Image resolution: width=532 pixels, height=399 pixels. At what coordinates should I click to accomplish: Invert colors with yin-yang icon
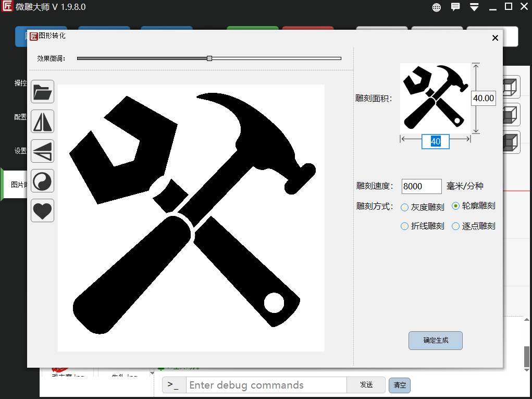pos(42,180)
